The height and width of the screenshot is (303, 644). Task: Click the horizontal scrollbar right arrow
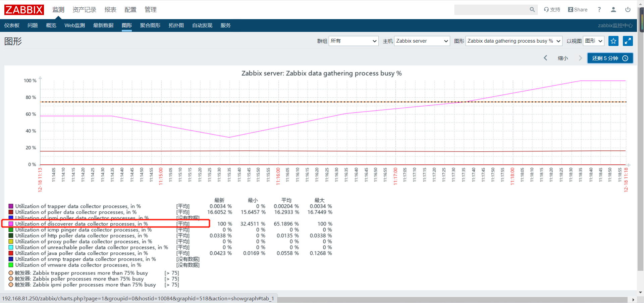pyautogui.click(x=633, y=300)
